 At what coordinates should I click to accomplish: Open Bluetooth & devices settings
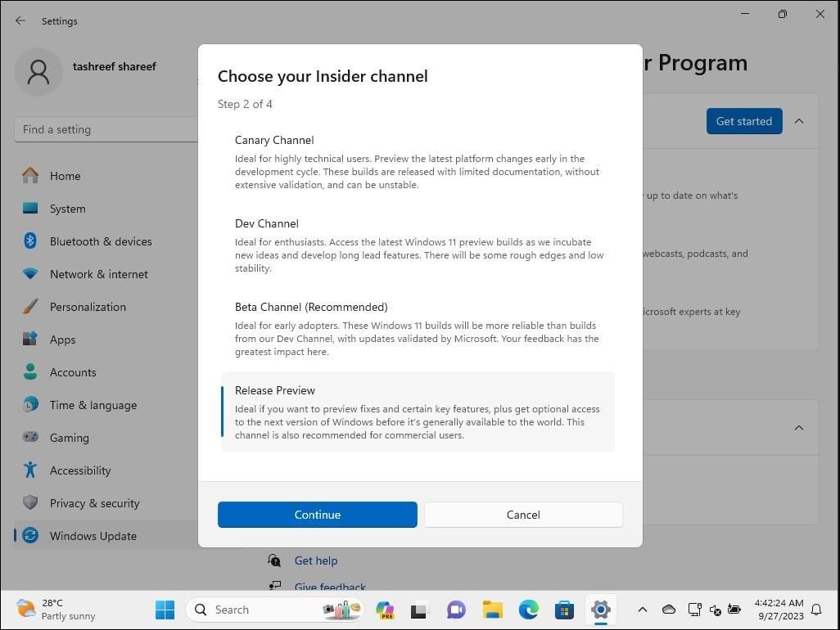pos(100,241)
